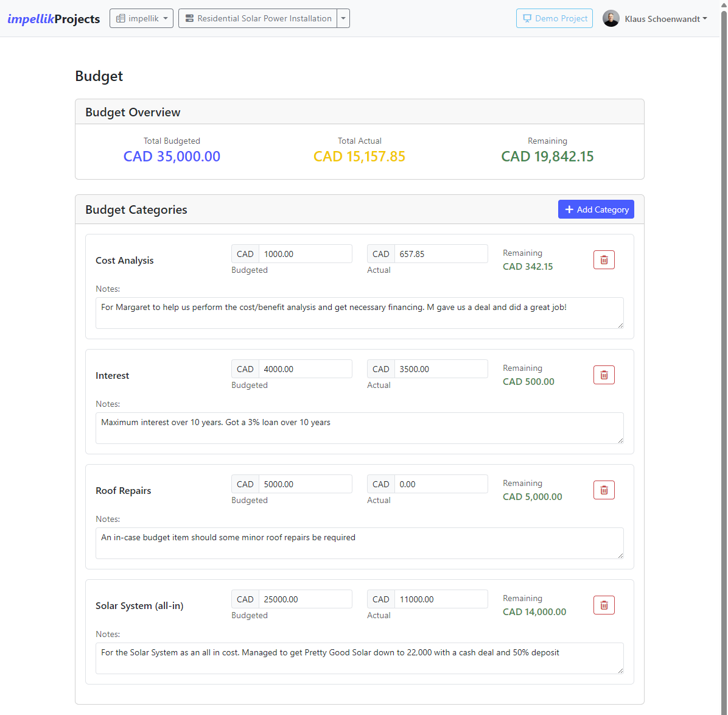The image size is (728, 715).
Task: Click the Total Budgeted CAD 35,000.00 value
Action: [172, 157]
